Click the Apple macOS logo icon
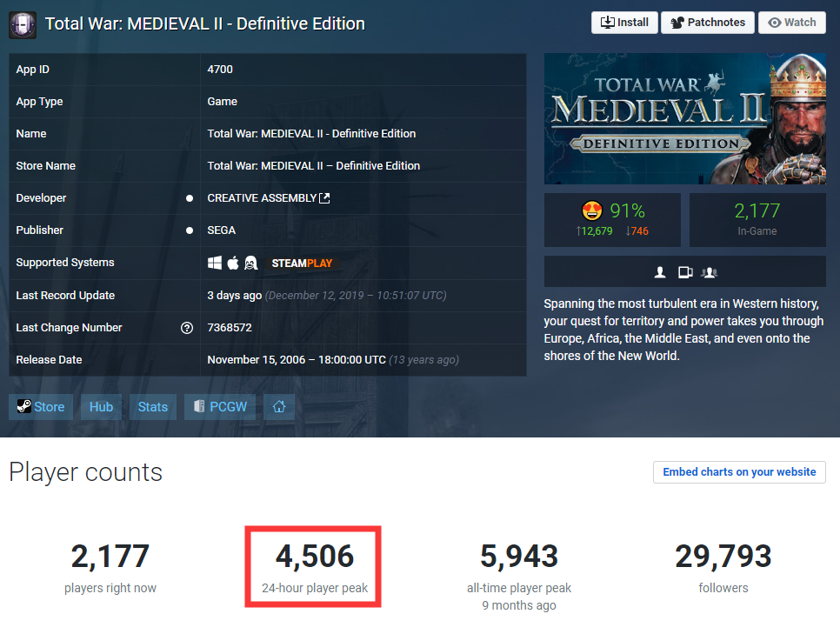 tap(232, 263)
